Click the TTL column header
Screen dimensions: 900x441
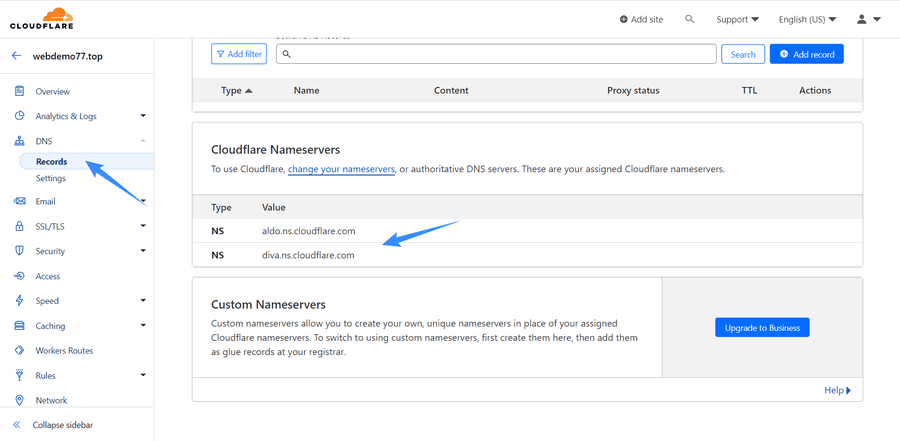749,90
